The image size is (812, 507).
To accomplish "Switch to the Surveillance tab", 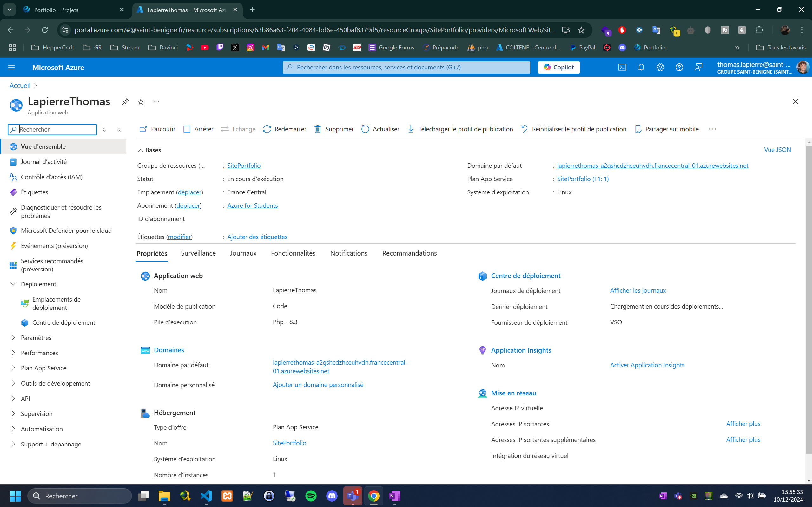I will pyautogui.click(x=198, y=253).
